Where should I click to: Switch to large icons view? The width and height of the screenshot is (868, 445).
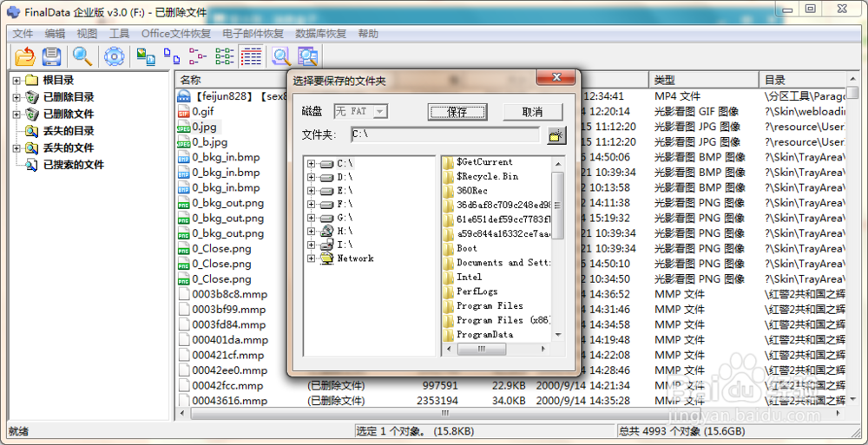coord(146,56)
